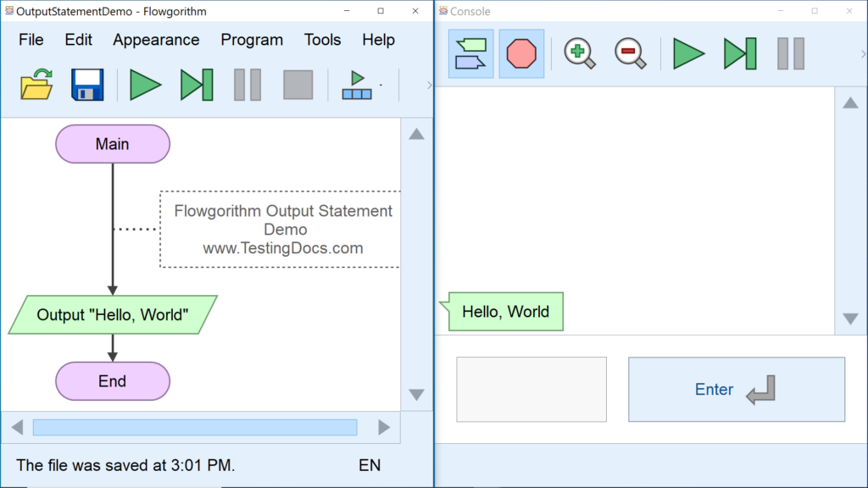Expand the main toolbar overflow chevron

(x=429, y=85)
